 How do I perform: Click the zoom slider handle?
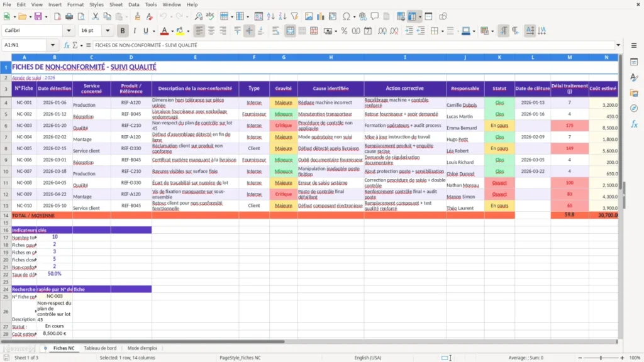click(601, 358)
